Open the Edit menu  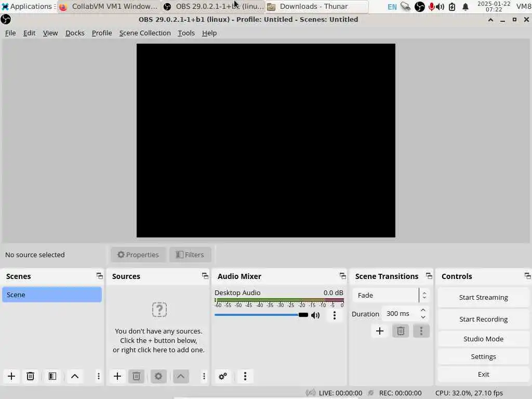pyautogui.click(x=29, y=33)
